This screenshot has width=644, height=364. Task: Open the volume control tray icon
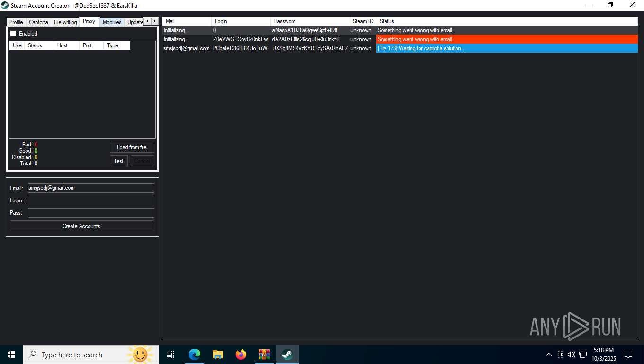click(x=572, y=355)
